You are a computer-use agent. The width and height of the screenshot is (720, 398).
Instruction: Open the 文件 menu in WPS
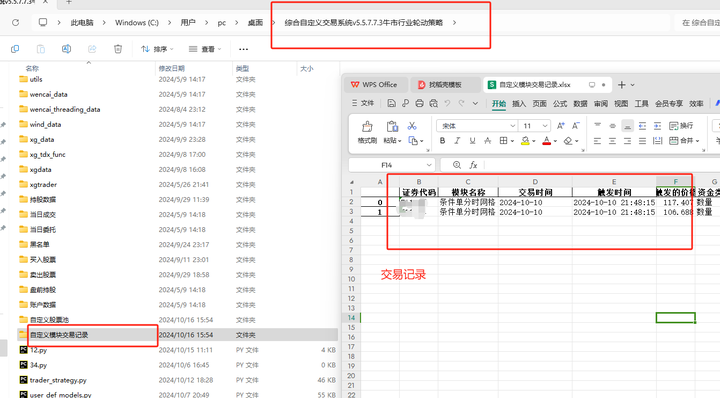click(x=363, y=103)
